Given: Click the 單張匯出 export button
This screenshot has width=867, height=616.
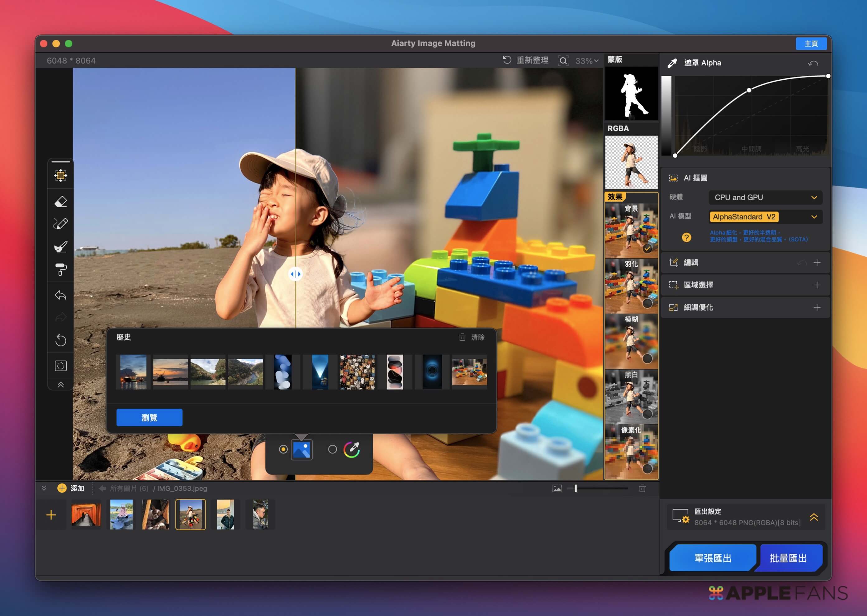Looking at the screenshot, I should pos(712,558).
